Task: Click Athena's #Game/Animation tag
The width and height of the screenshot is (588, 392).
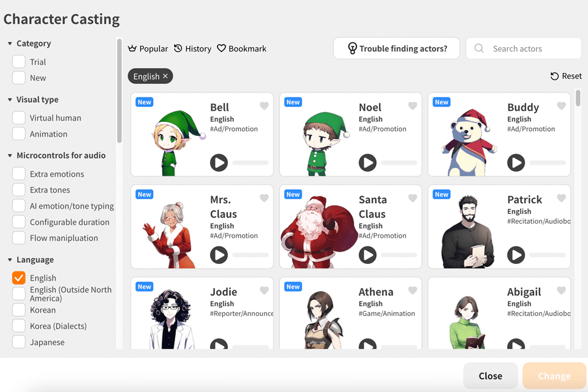Action: tap(386, 313)
